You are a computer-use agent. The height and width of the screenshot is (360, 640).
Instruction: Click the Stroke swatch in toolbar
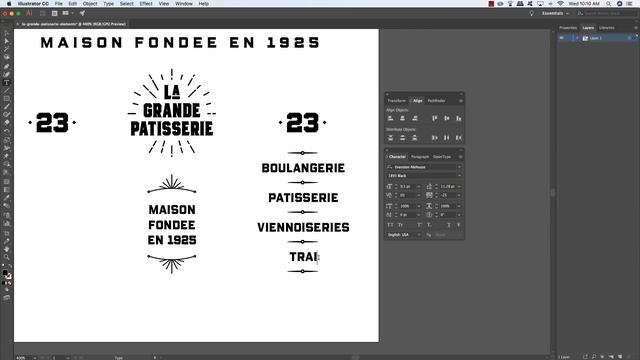(9, 277)
